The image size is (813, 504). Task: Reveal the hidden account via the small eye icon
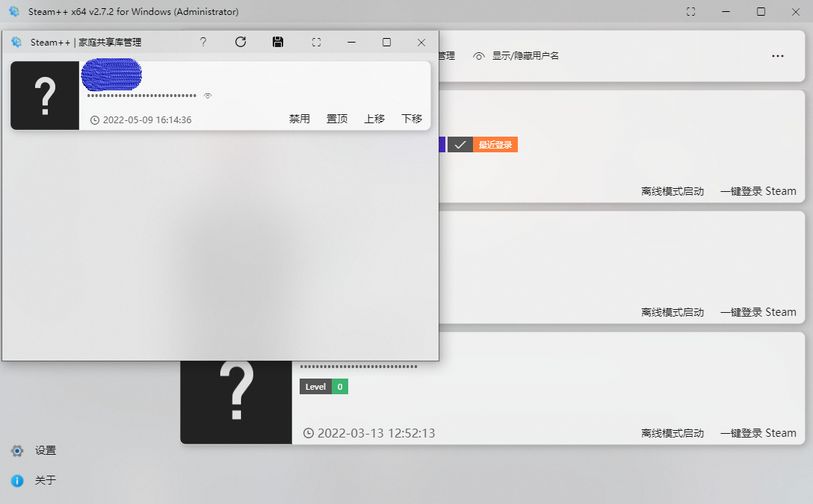coord(208,96)
